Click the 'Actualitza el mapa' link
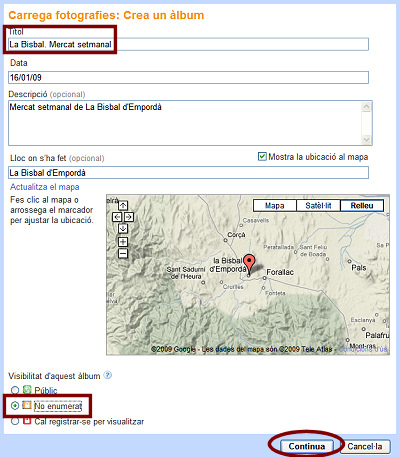Viewport: 400px width, 457px height. pyautogui.click(x=45, y=187)
